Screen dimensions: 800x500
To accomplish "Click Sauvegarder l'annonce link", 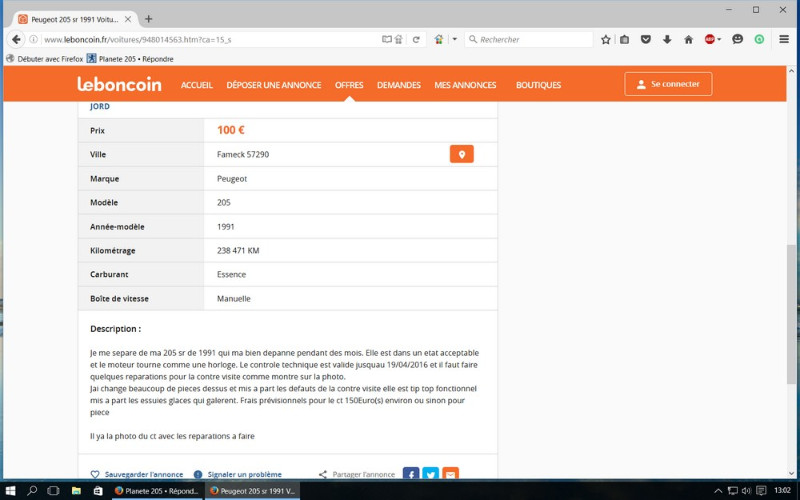I will [x=137, y=474].
